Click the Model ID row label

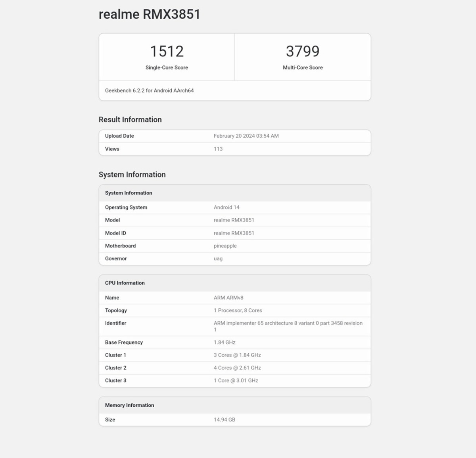(115, 233)
